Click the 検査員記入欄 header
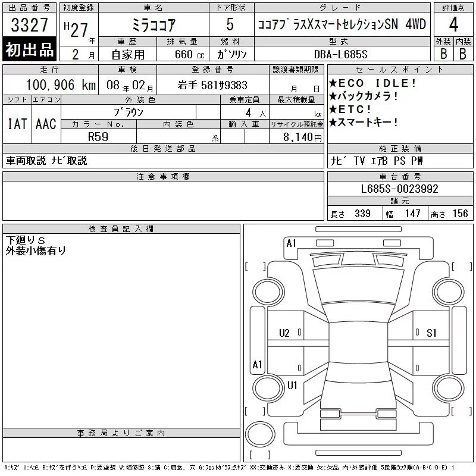 121,229
